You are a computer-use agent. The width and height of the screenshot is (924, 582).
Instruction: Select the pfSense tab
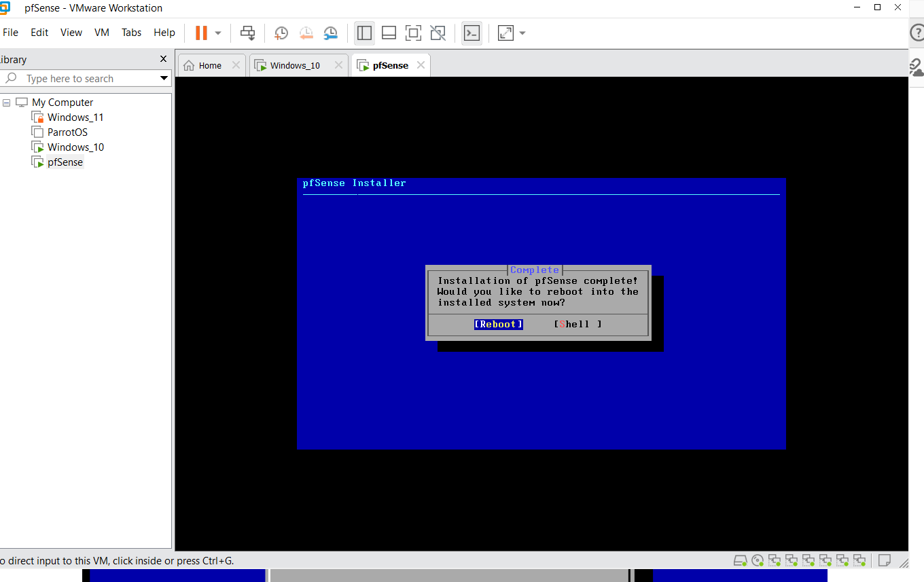click(x=391, y=65)
